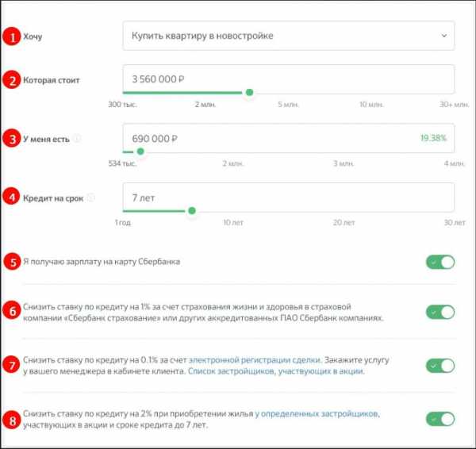The height and width of the screenshot is (449, 476).
Task: Disable the life insurance rate discount toggle
Action: pyautogui.click(x=440, y=312)
